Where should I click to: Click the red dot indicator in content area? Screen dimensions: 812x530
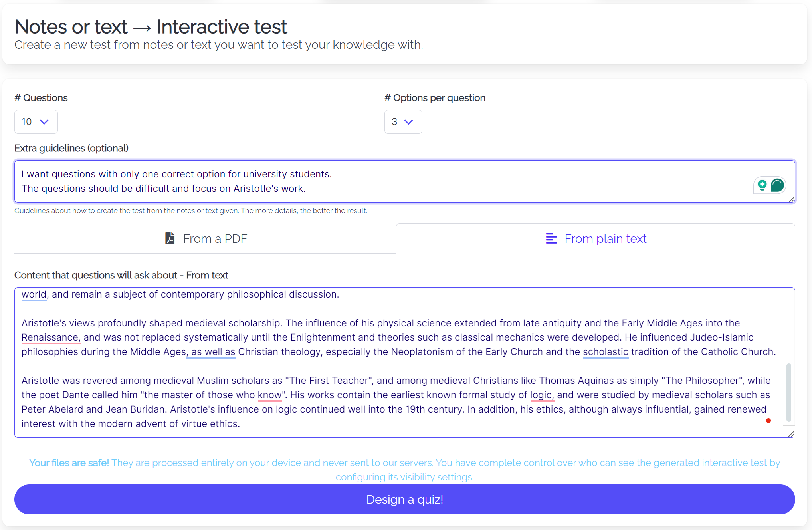(768, 421)
